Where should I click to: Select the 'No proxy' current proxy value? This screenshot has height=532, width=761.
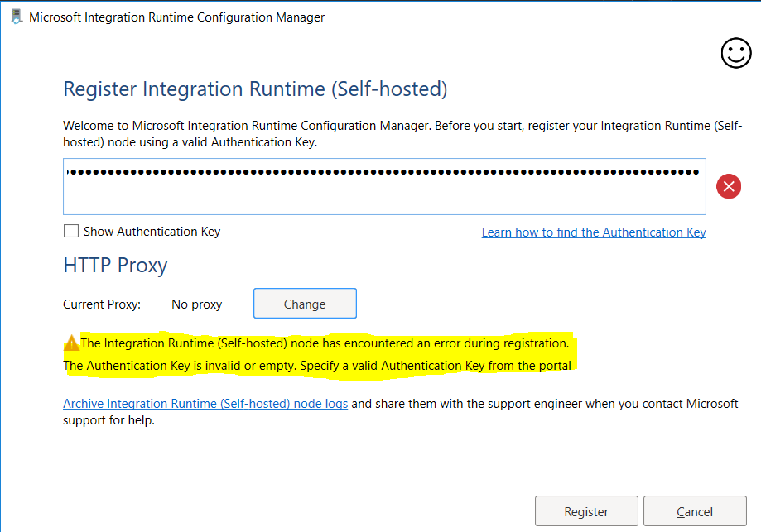pyautogui.click(x=196, y=304)
